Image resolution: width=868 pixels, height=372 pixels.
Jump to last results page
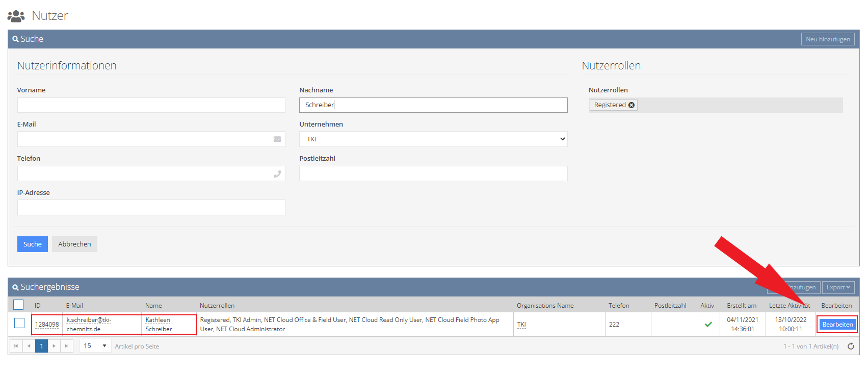point(66,346)
